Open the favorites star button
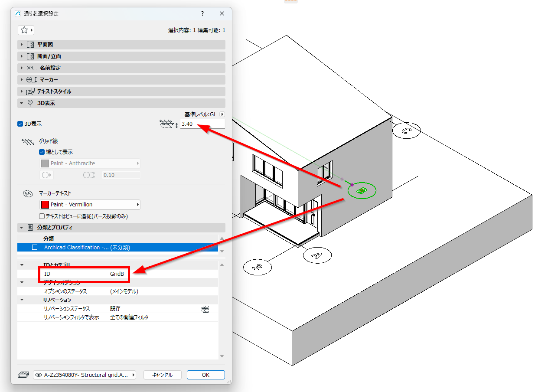 coord(26,30)
